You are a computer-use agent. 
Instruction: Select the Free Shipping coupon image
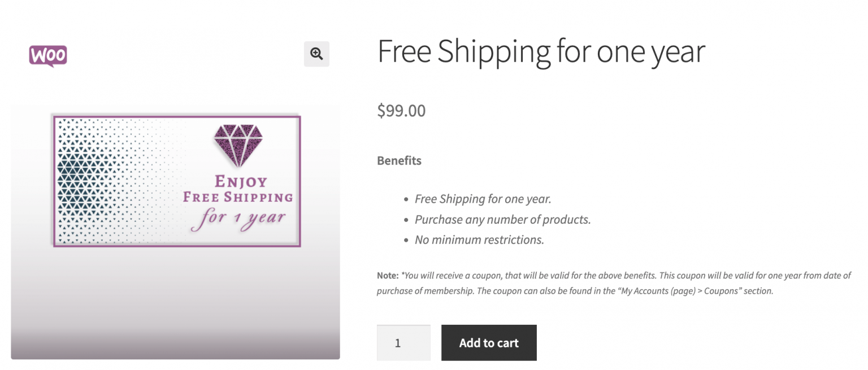[x=176, y=181]
